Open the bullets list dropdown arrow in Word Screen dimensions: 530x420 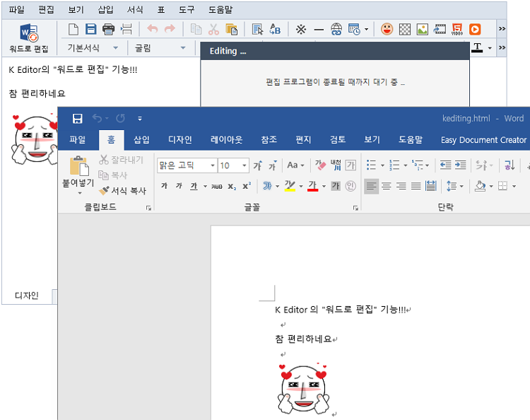click(x=382, y=165)
